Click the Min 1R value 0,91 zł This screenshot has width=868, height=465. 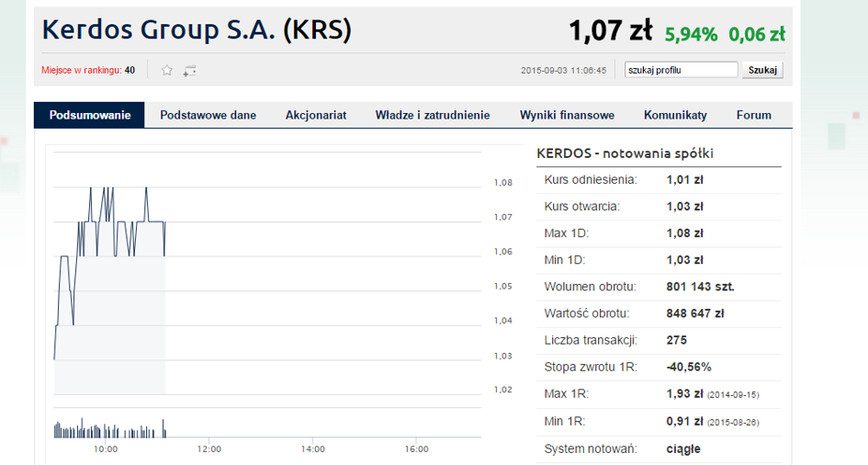tap(685, 421)
